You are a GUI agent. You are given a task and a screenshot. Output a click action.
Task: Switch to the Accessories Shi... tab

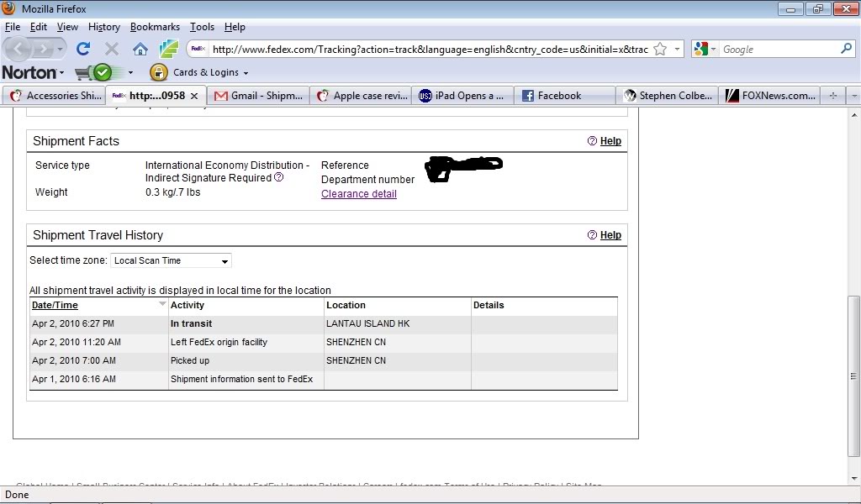click(55, 96)
